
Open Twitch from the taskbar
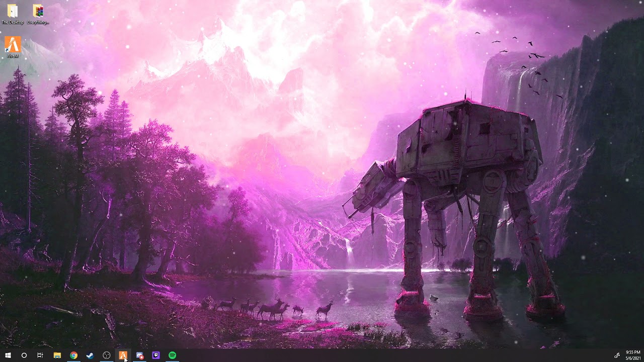(x=156, y=355)
